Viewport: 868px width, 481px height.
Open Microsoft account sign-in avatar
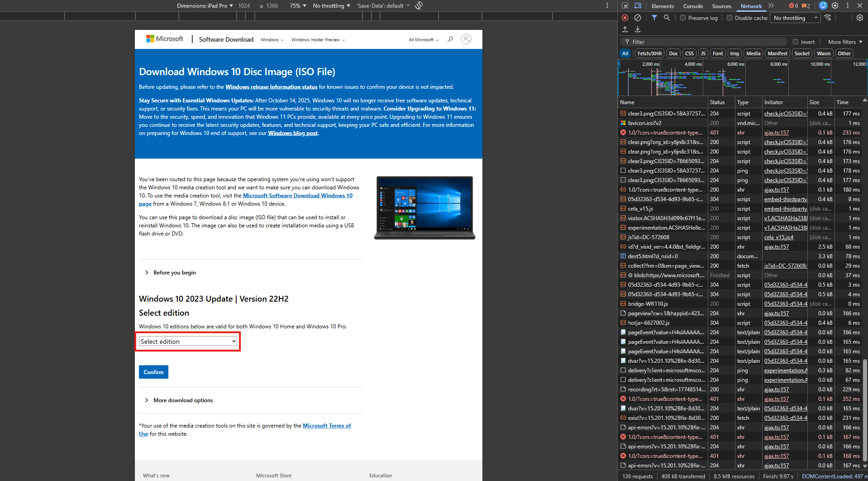[466, 39]
